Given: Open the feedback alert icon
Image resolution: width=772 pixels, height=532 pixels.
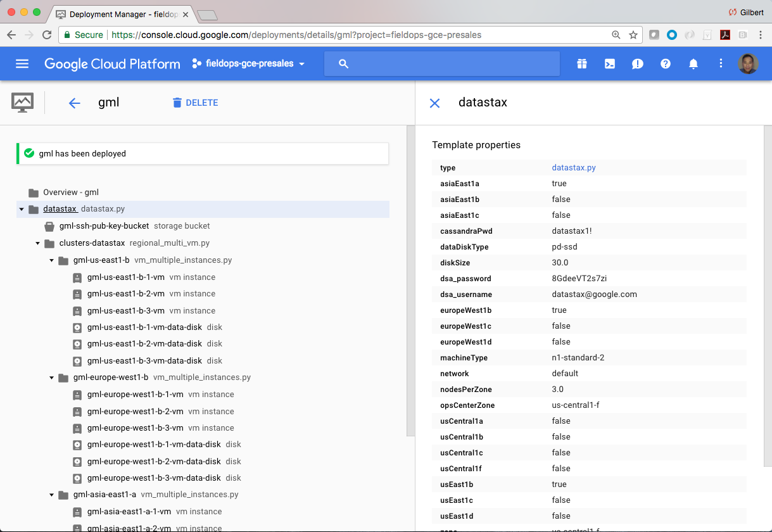Looking at the screenshot, I should (638, 63).
